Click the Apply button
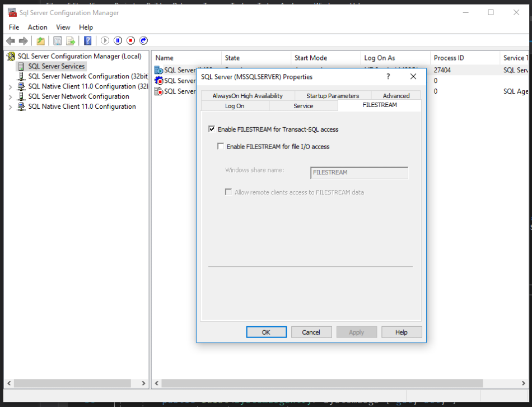532x407 pixels. tap(357, 332)
